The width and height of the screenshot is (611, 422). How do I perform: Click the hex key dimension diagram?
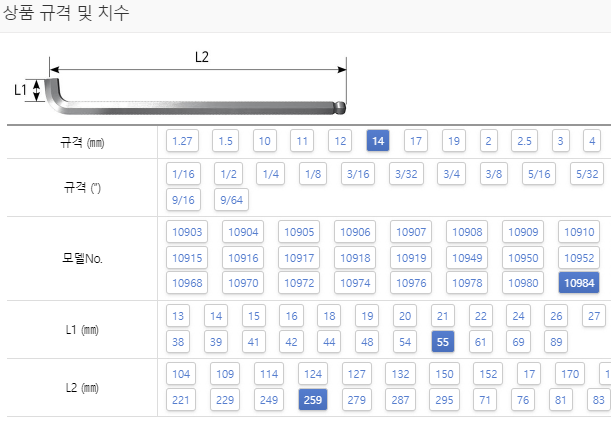180,86
